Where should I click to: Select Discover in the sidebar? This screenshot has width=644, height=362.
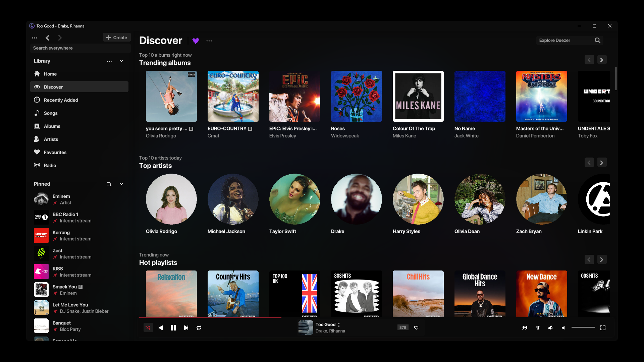click(79, 87)
